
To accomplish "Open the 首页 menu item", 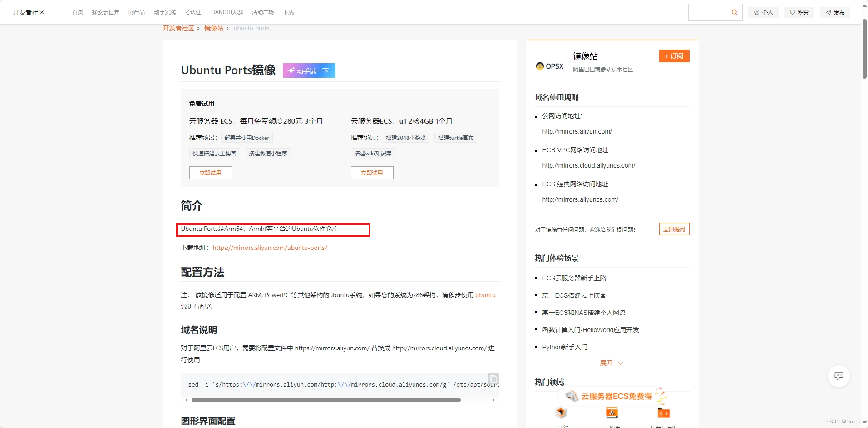I will 77,12.
